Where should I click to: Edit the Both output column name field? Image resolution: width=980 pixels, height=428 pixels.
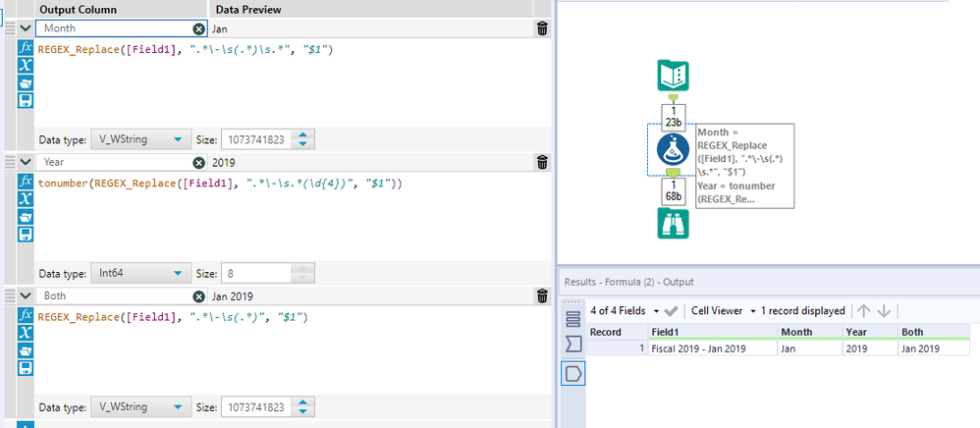(x=114, y=296)
